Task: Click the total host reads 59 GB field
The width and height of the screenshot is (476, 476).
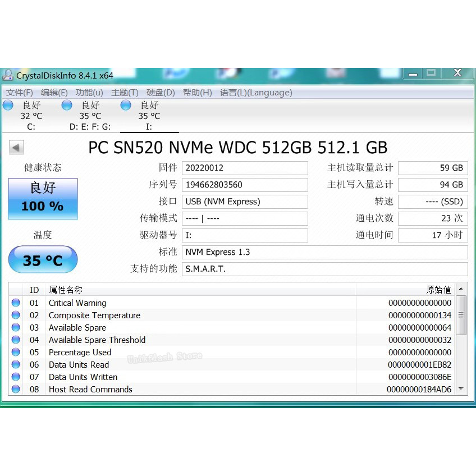Action: pos(433,168)
